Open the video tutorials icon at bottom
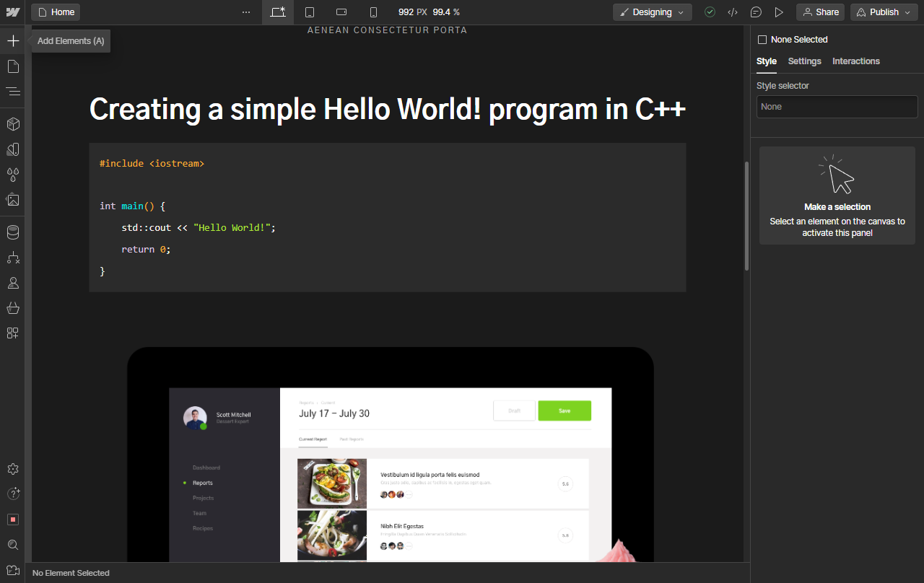924x583 pixels. click(13, 570)
